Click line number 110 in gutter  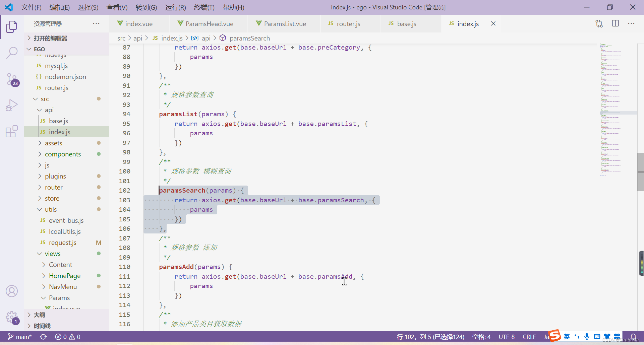click(x=124, y=267)
